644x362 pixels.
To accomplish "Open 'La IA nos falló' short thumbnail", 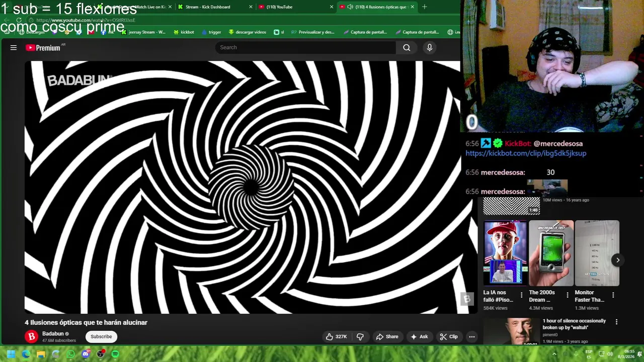I will [505, 253].
